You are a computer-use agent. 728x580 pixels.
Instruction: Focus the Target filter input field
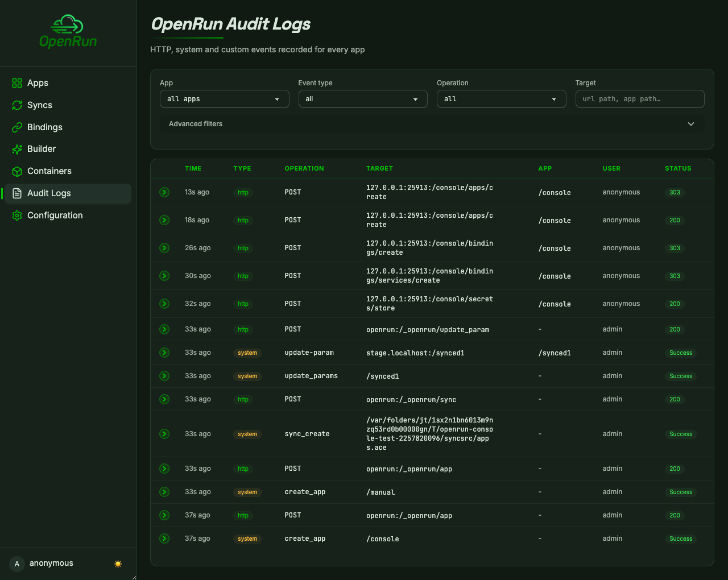pyautogui.click(x=640, y=99)
